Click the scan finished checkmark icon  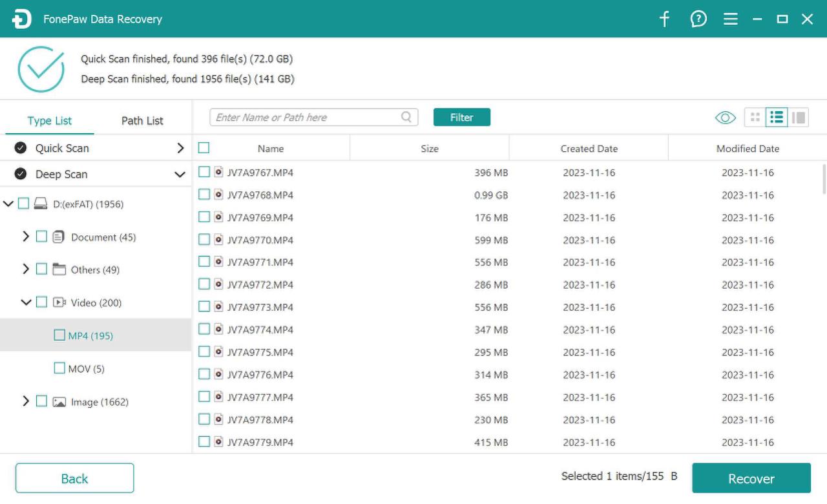41,69
